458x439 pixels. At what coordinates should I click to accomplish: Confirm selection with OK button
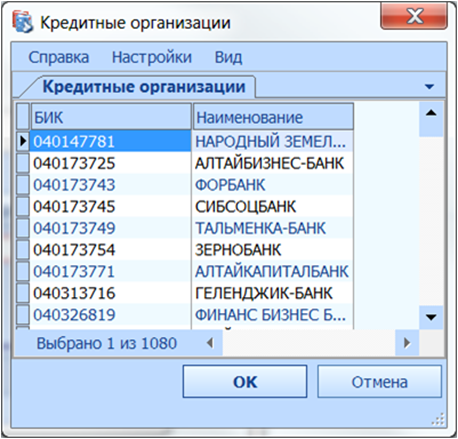[245, 382]
